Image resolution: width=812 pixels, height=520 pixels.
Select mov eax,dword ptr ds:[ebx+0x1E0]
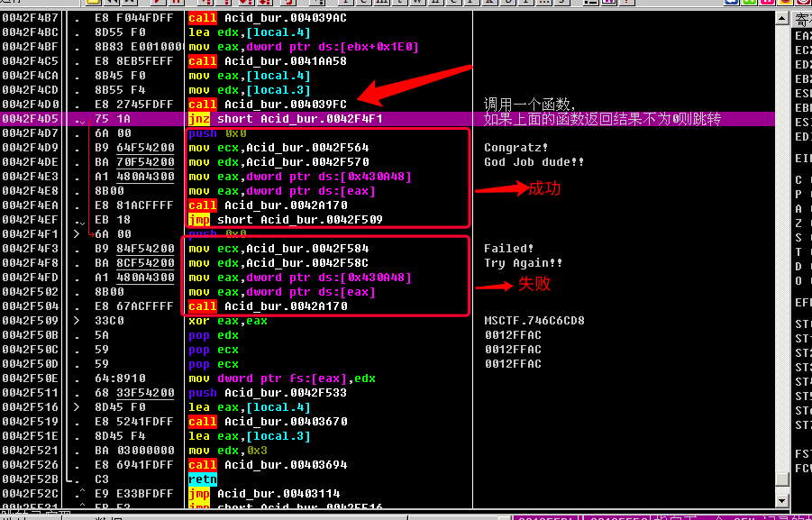coord(304,47)
